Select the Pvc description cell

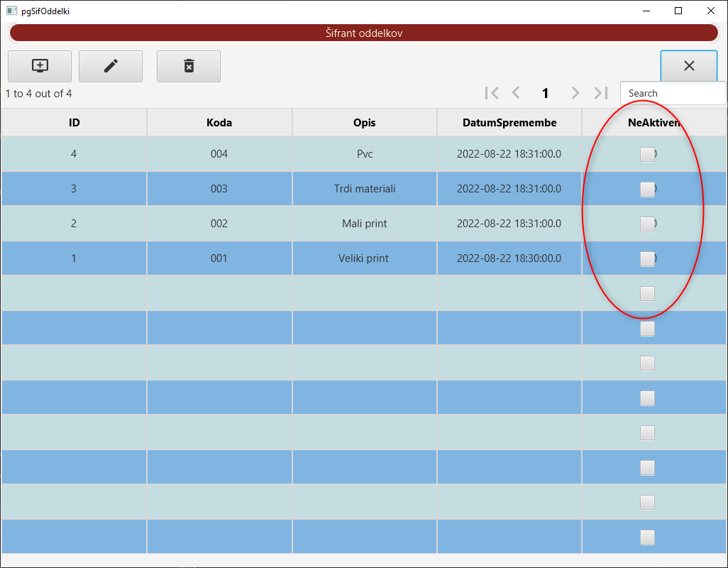click(365, 154)
